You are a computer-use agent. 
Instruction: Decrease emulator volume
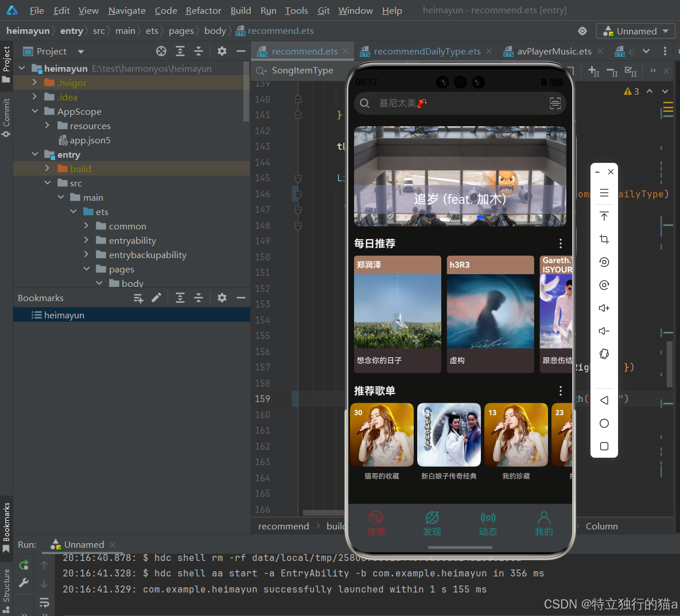pos(604,331)
